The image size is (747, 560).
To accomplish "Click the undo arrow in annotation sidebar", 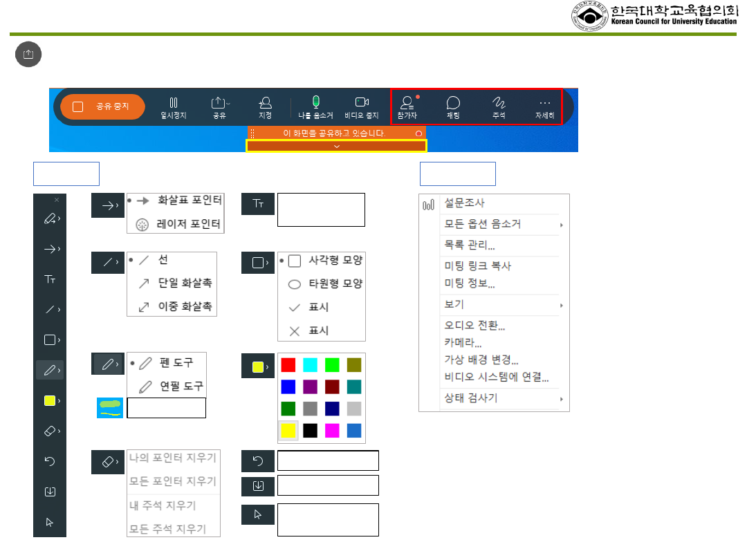I will [x=50, y=461].
